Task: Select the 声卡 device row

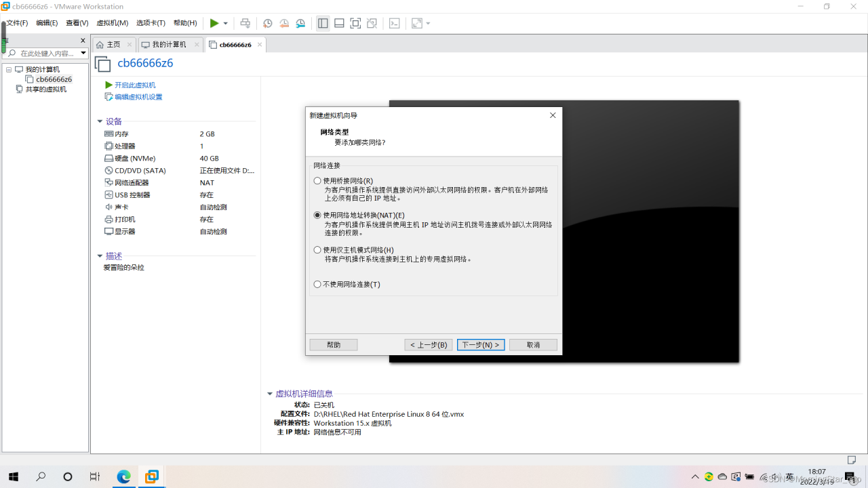Action: 180,207
